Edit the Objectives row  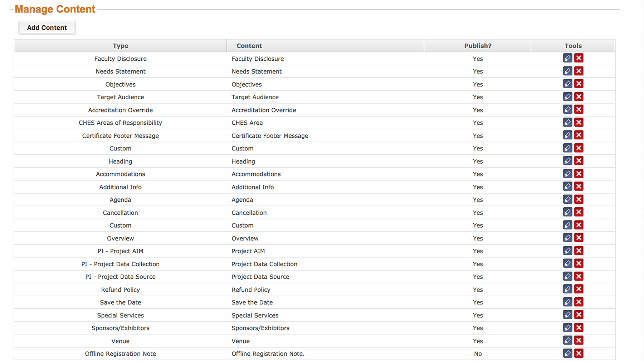coord(567,84)
